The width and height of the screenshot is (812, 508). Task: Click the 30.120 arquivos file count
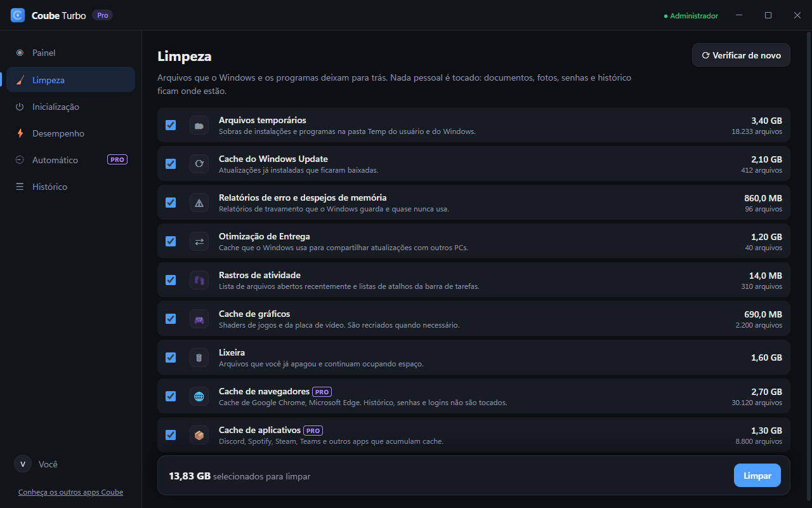(757, 403)
